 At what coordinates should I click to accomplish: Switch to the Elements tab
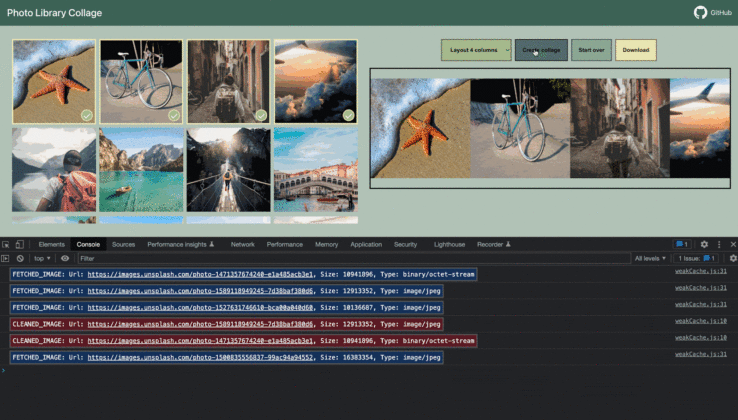pyautogui.click(x=51, y=244)
